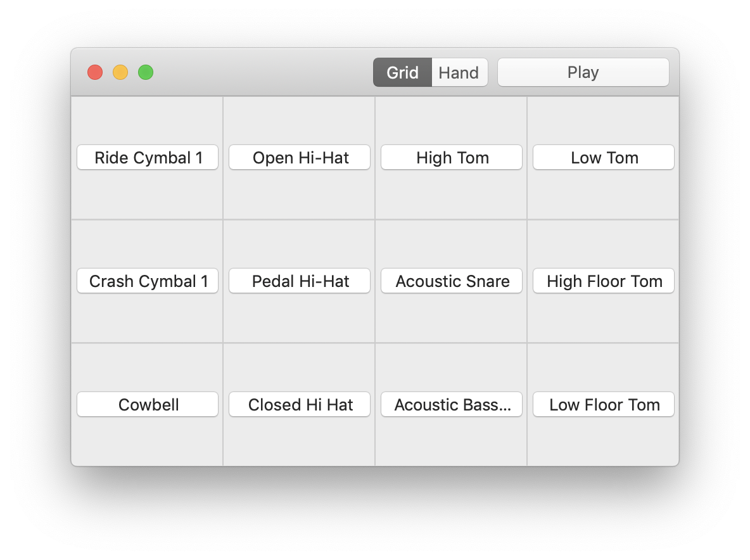750x560 pixels.
Task: Trigger the Ride Cymbal 1 pad
Action: point(148,157)
